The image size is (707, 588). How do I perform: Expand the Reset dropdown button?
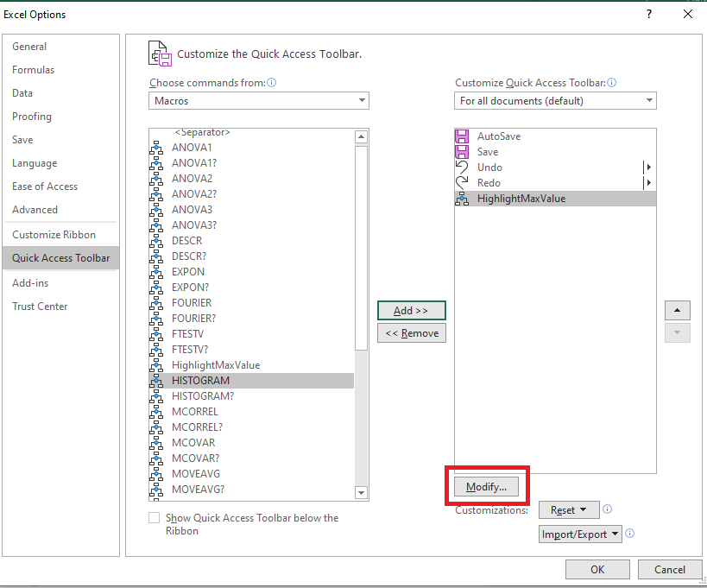(569, 510)
